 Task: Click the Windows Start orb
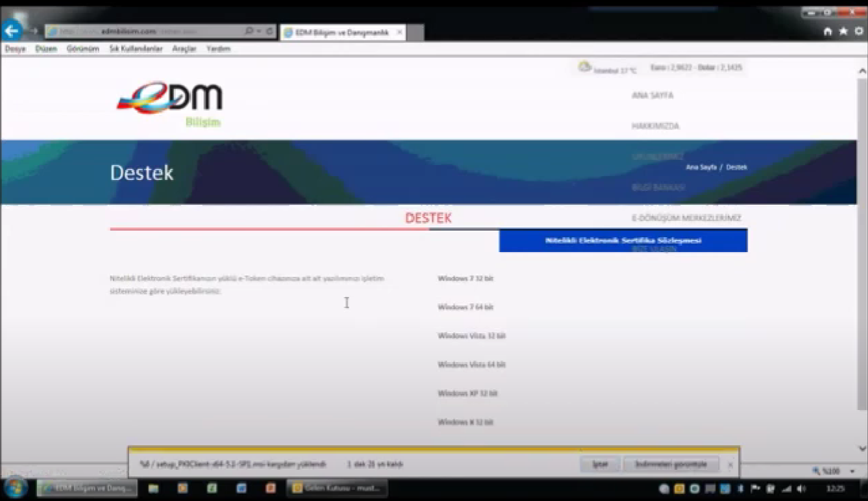16,488
